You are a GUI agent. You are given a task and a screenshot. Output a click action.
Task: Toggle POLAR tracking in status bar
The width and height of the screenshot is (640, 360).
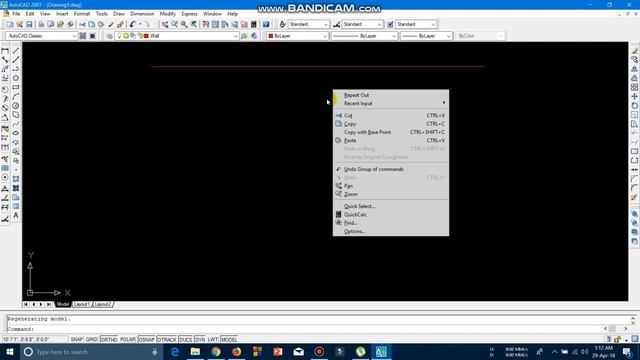tap(127, 340)
